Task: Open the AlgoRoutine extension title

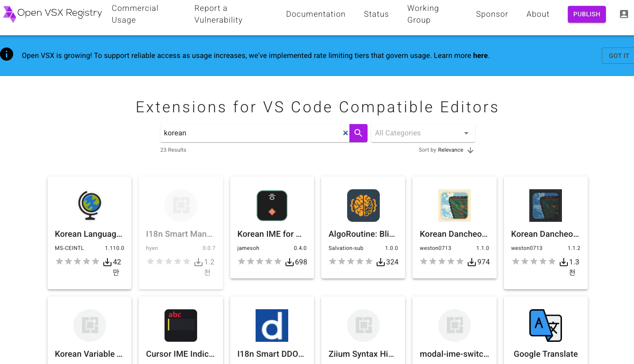Action: [x=362, y=234]
